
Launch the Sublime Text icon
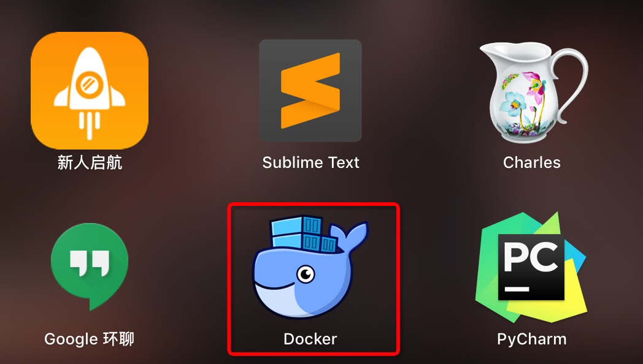pyautogui.click(x=310, y=91)
